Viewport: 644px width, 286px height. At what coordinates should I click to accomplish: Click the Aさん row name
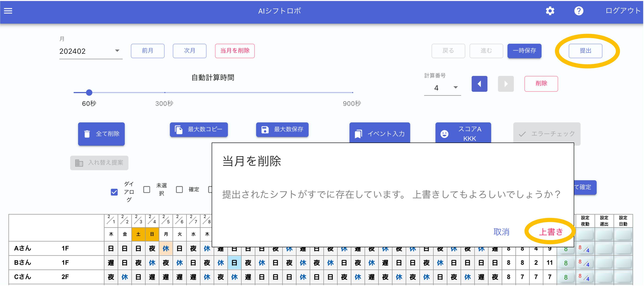(x=23, y=248)
